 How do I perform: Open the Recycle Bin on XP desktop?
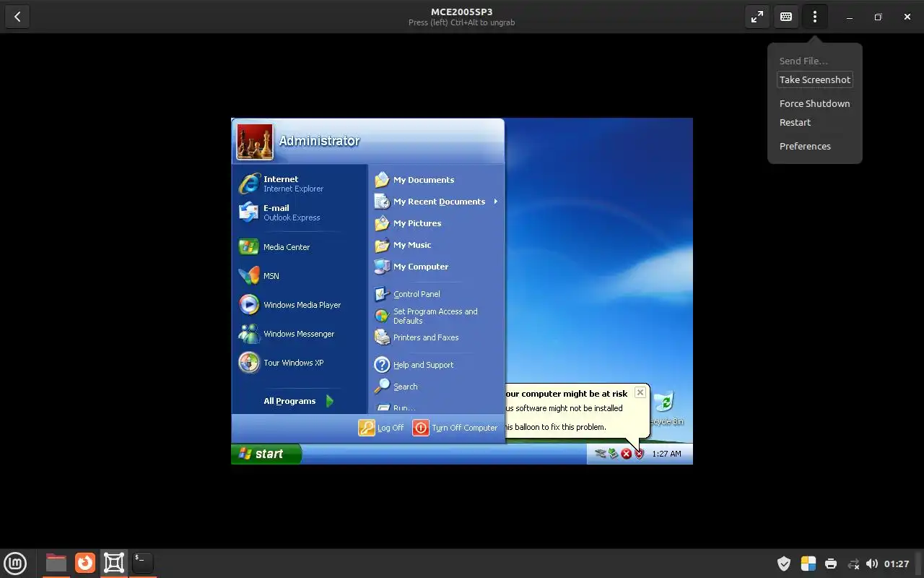tap(664, 408)
